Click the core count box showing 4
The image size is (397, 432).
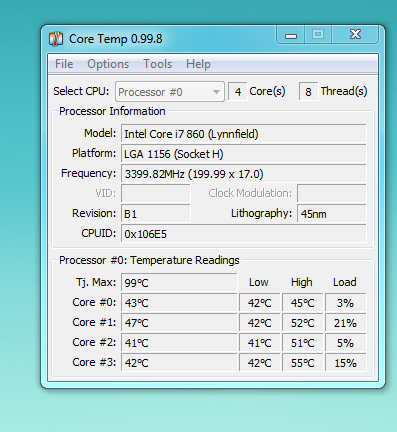(x=238, y=92)
